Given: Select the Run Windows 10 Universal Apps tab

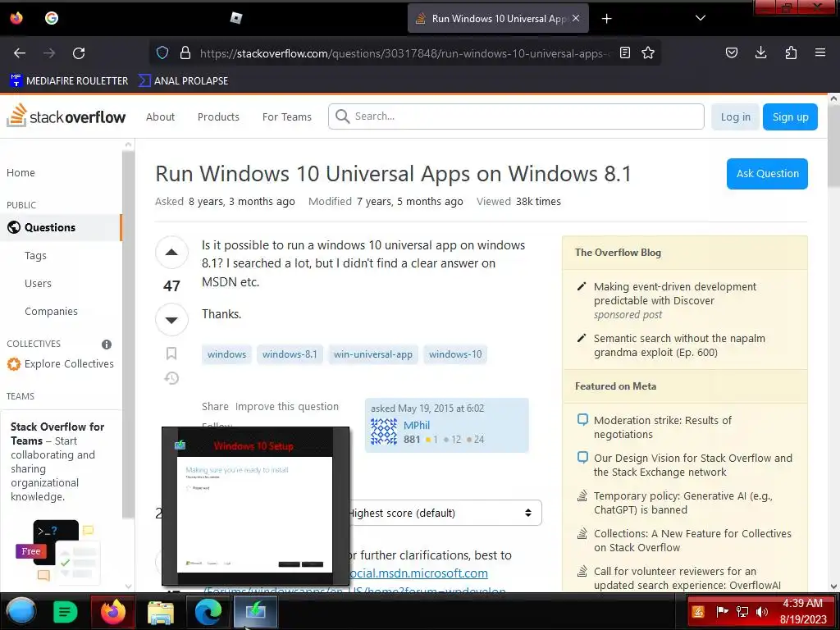Looking at the screenshot, I should point(498,19).
